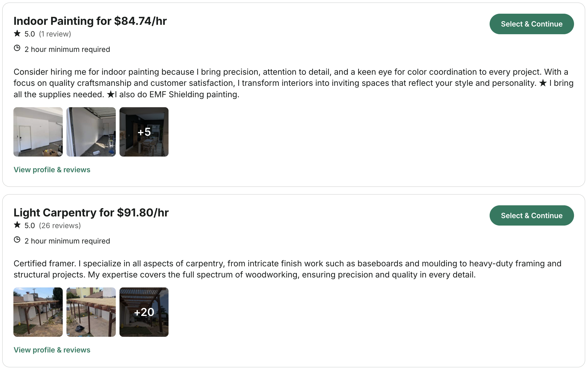View profile & reviews for Light Carpentry
The image size is (588, 369).
[x=52, y=350]
